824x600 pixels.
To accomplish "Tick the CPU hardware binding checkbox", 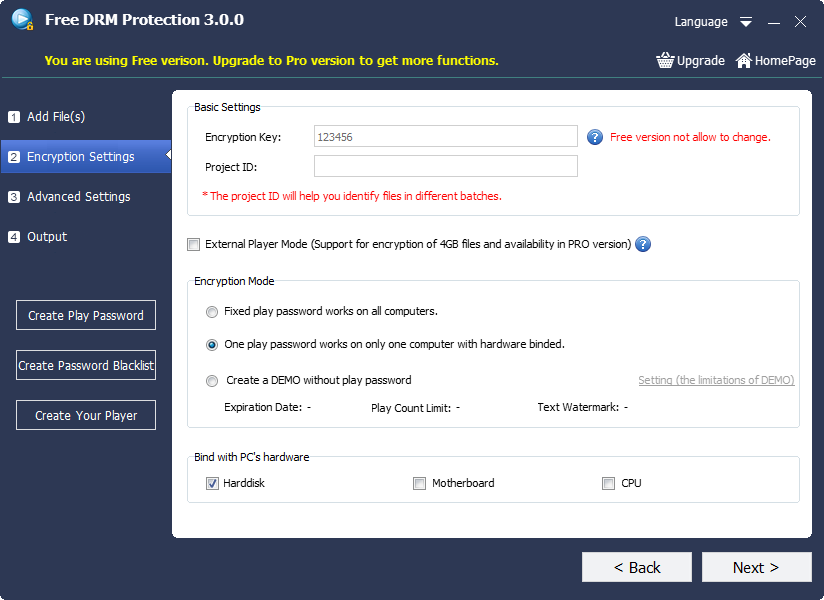I will click(608, 483).
